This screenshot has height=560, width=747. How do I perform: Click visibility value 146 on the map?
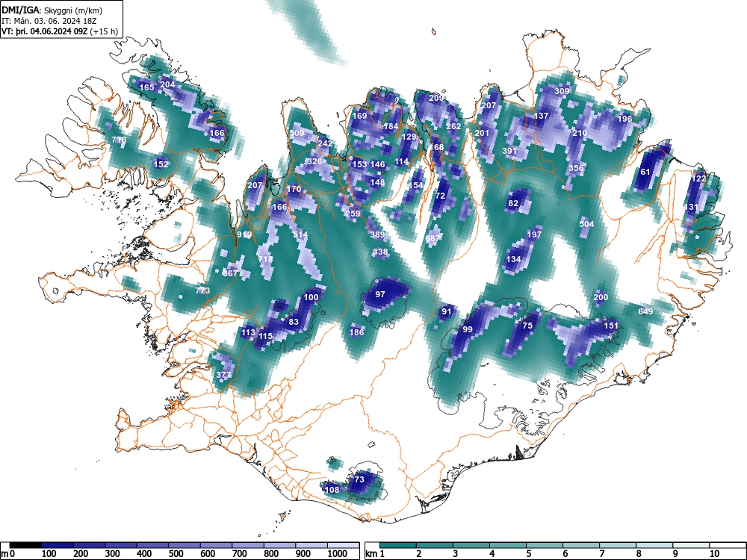coord(377,164)
